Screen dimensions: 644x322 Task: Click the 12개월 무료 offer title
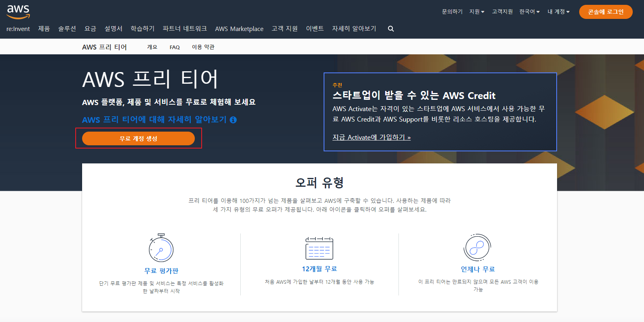coord(320,269)
